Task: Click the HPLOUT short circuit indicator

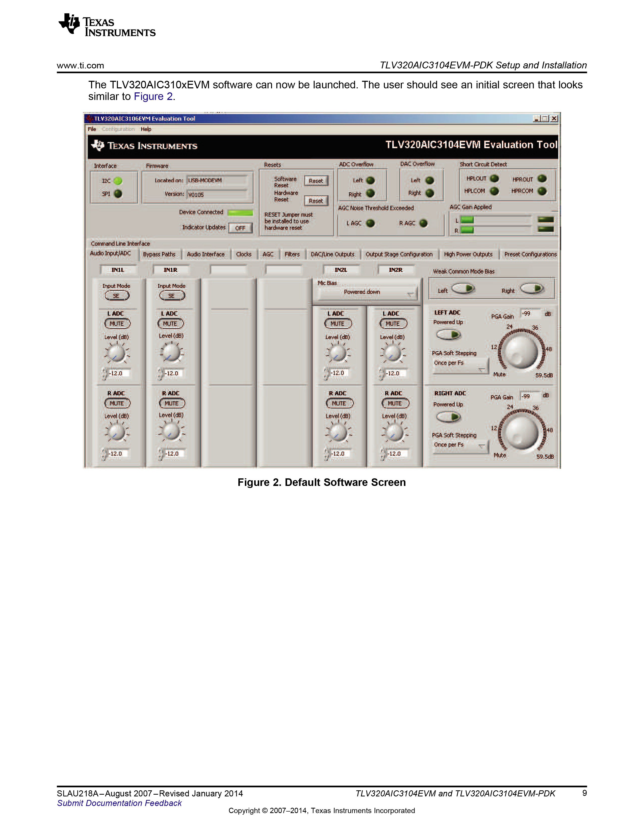Action: tap(495, 178)
